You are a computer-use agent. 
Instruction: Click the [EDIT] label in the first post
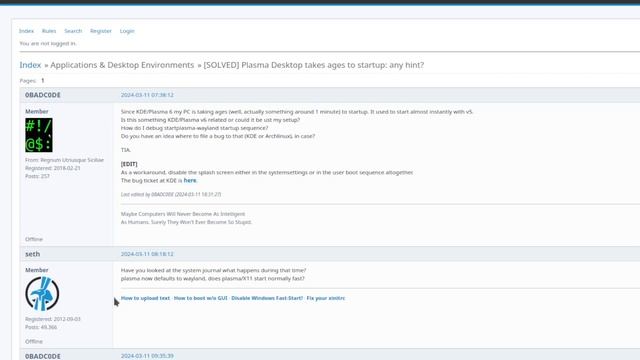coord(129,164)
